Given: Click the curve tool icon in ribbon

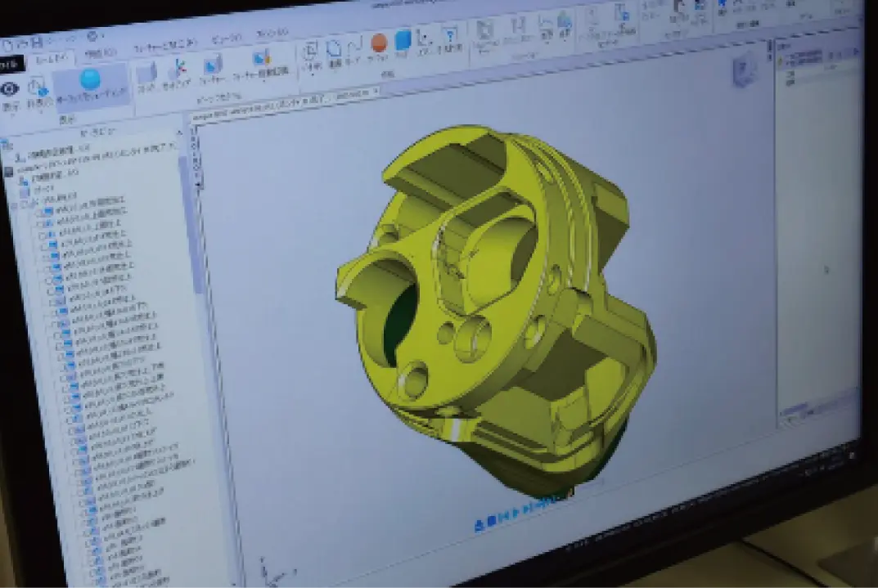Looking at the screenshot, I should click(x=355, y=47).
